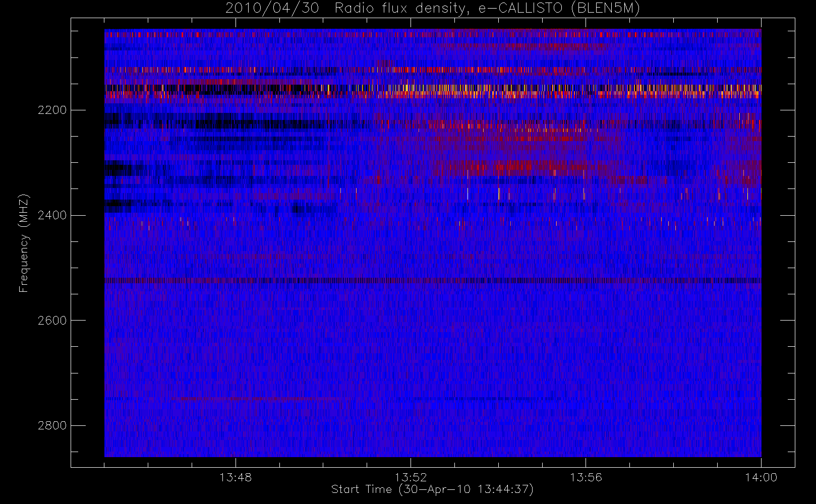Click the 2200 frequency tick label
816x504 pixels.
point(52,110)
